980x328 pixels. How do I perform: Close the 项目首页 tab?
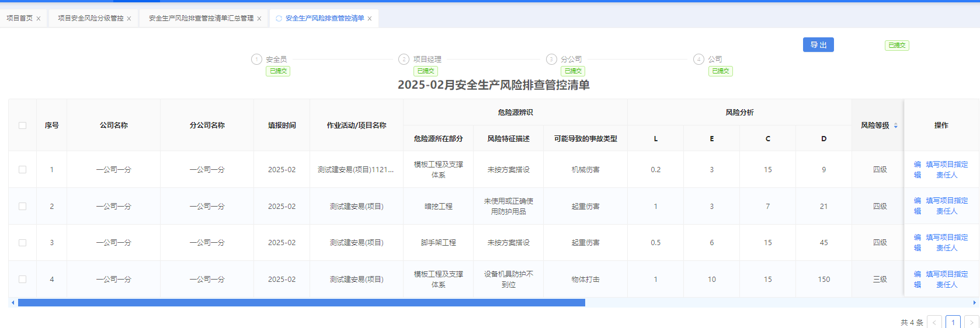click(39, 19)
